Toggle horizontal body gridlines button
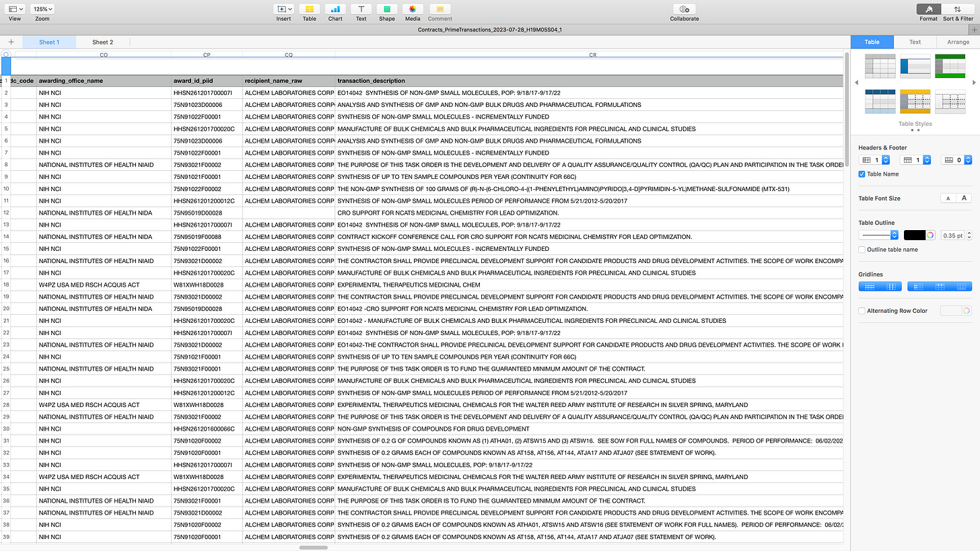The height and width of the screenshot is (551, 980). click(x=870, y=287)
